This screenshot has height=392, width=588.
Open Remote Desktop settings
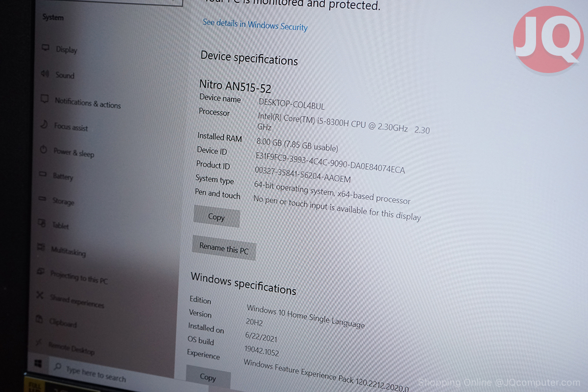(x=71, y=348)
